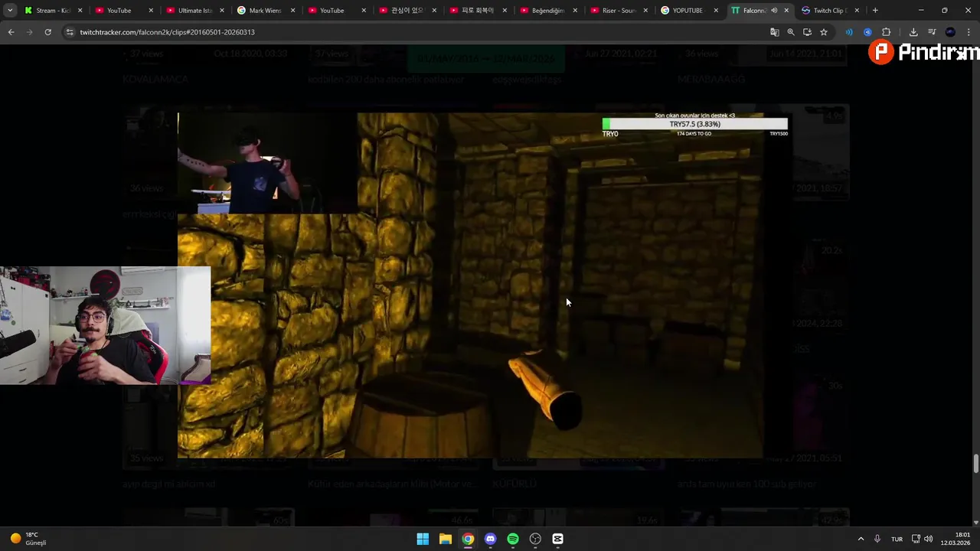Close the Stream - Kick tab

pyautogui.click(x=80, y=11)
